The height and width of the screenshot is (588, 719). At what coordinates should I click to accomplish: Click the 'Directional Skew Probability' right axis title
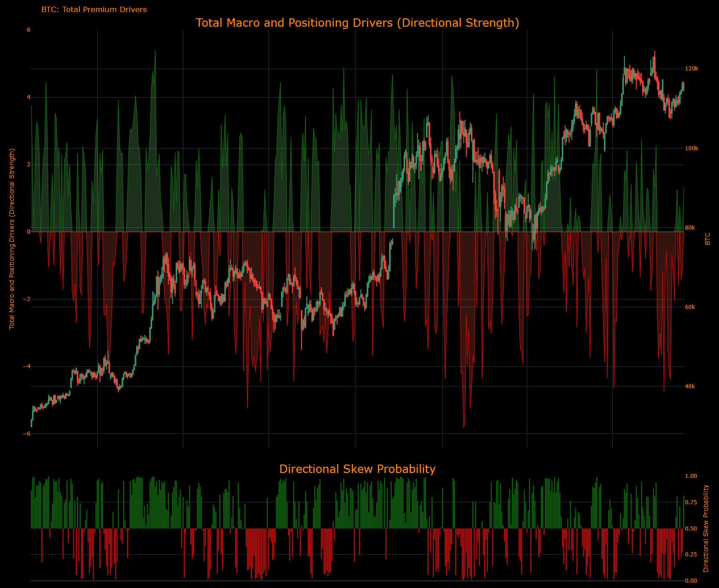(x=707, y=528)
